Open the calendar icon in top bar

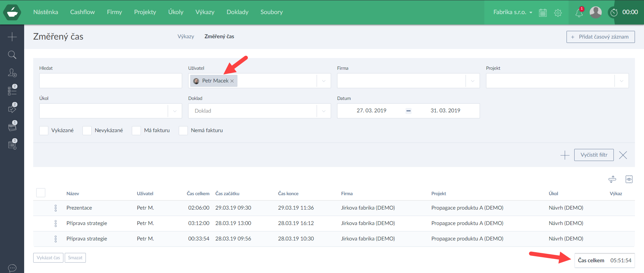543,13
